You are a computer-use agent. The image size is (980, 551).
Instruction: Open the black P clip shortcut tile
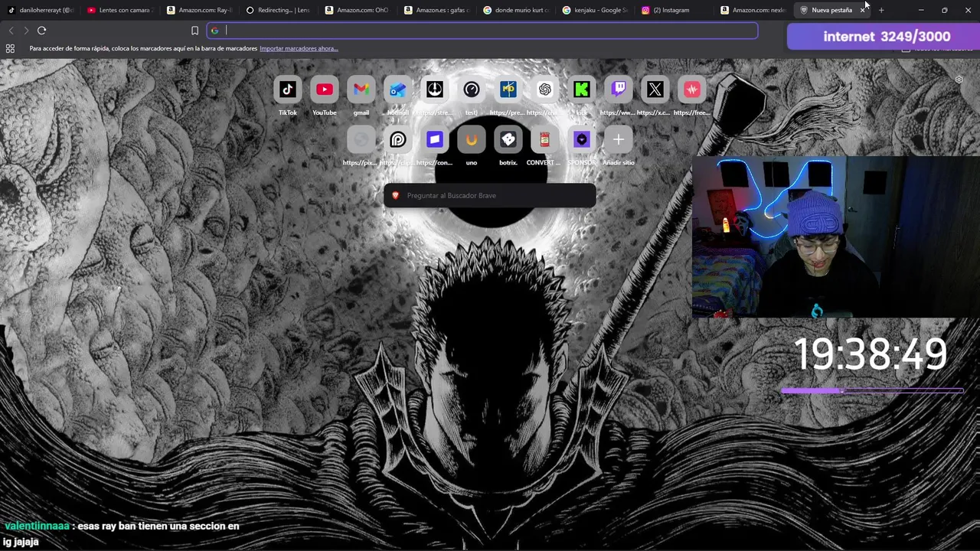click(398, 139)
